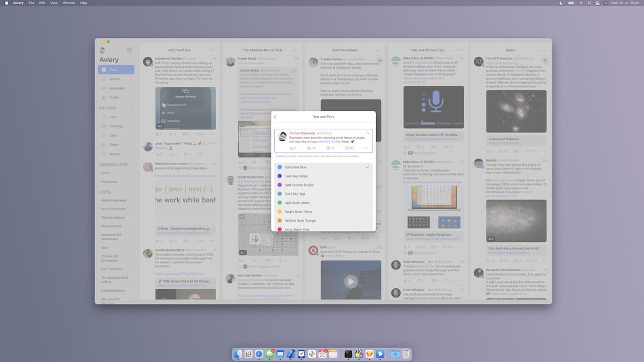
Task: Open Help menu in menu bar
Action: tap(84, 3)
